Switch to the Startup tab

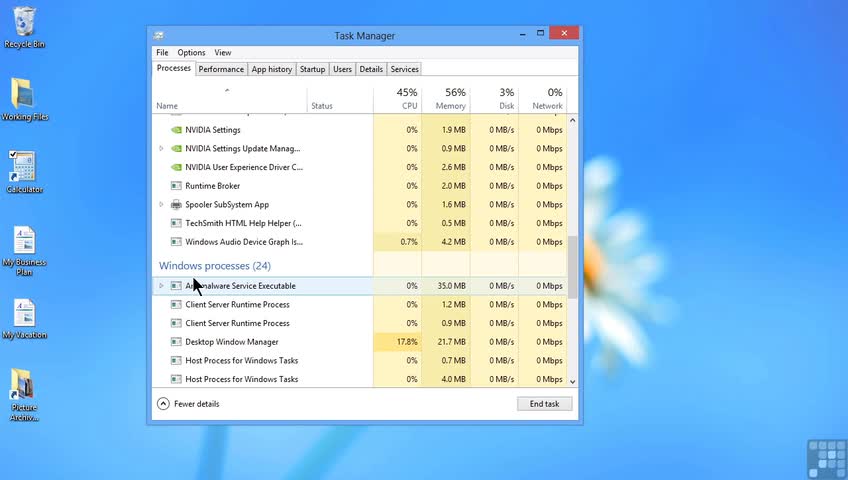click(313, 69)
